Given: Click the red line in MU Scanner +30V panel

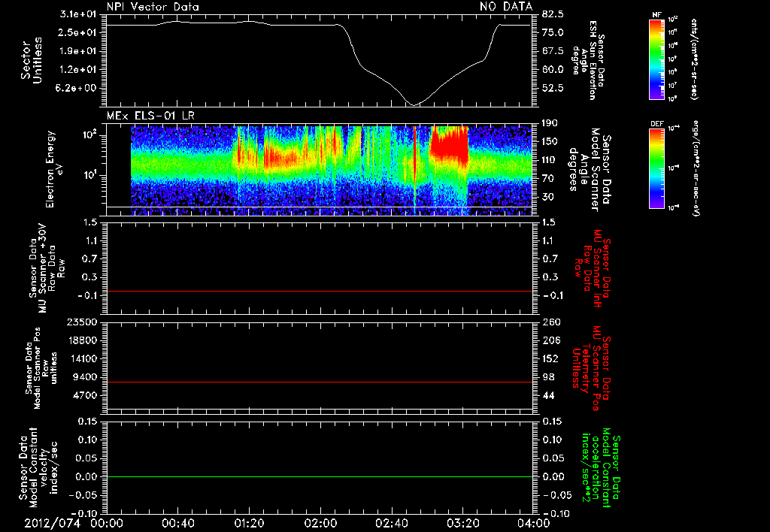Looking at the screenshot, I should pyautogui.click(x=320, y=291).
